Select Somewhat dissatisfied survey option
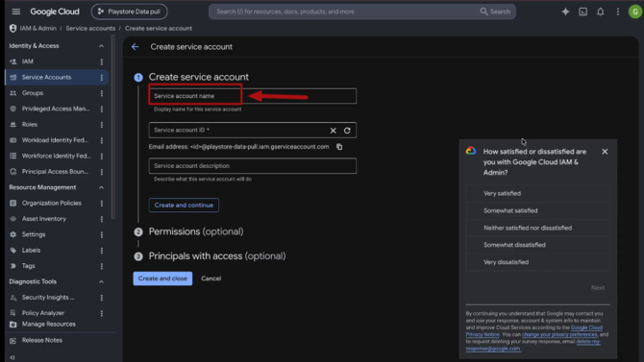 click(x=537, y=245)
